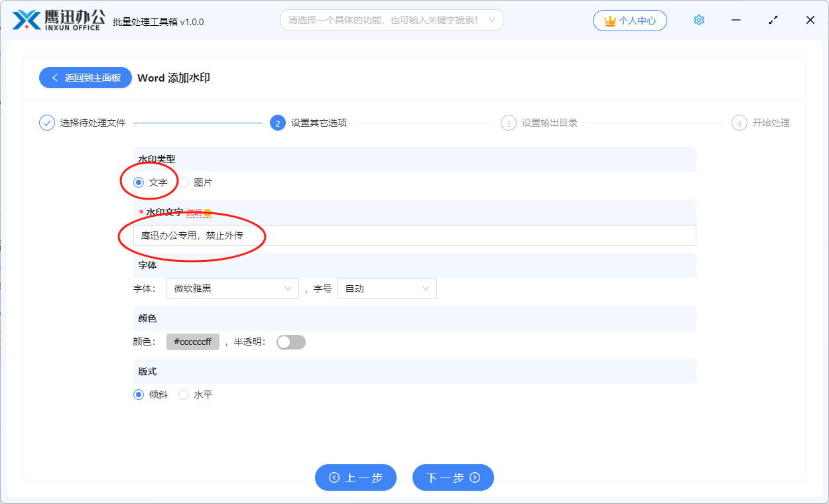Minimize the application window
The image size is (829, 504).
pos(736,21)
